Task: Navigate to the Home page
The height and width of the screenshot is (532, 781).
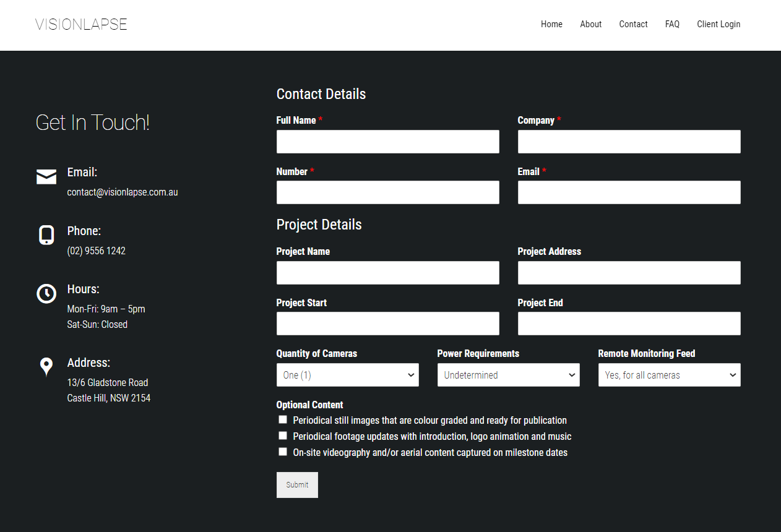Action: [551, 25]
